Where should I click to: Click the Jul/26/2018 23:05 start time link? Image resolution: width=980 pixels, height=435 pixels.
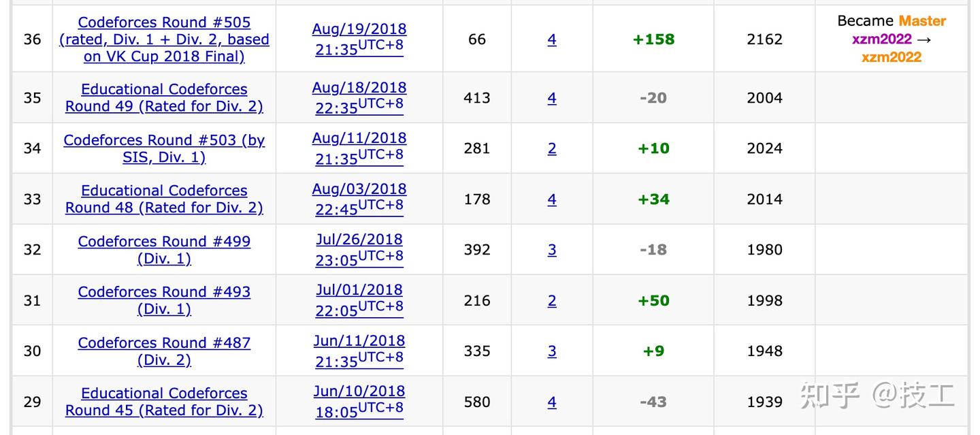(x=359, y=250)
